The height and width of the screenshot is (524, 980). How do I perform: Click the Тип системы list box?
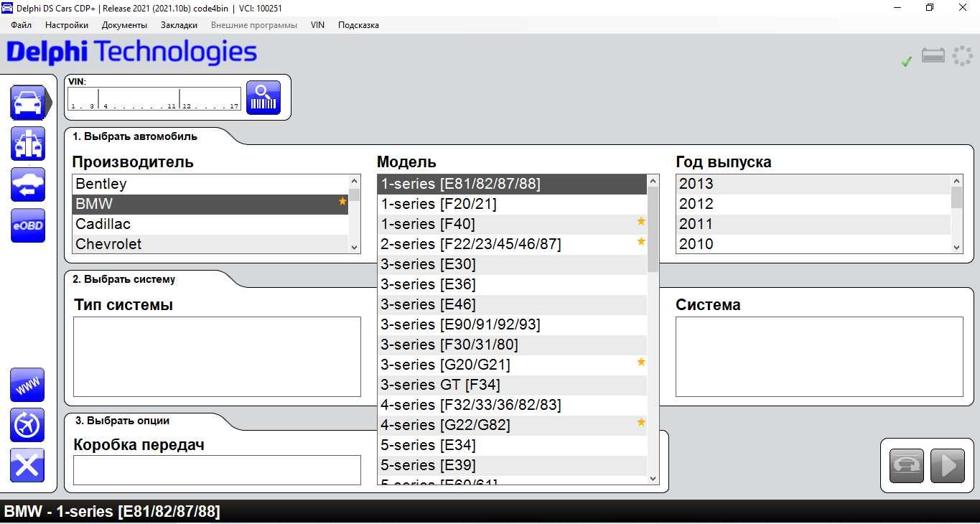click(x=217, y=357)
